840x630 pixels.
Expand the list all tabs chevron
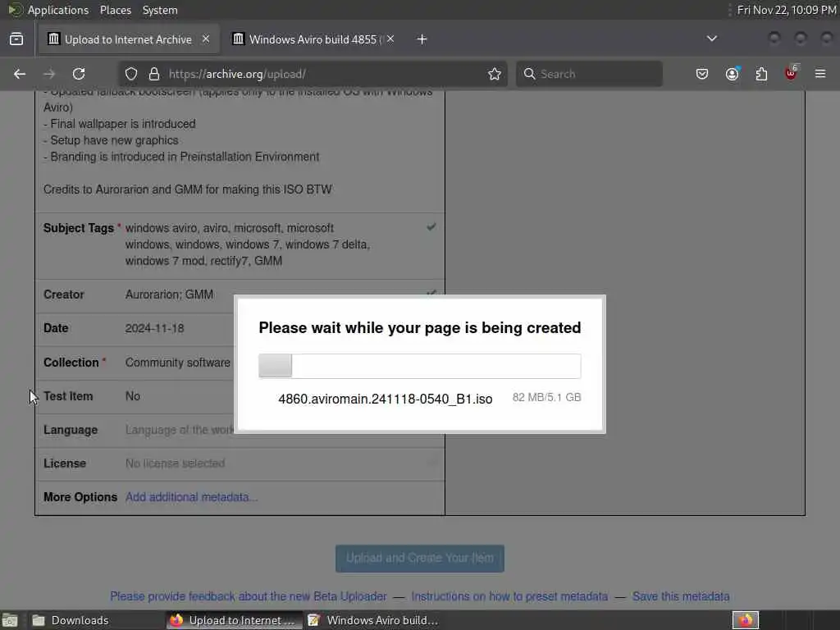[x=712, y=39]
